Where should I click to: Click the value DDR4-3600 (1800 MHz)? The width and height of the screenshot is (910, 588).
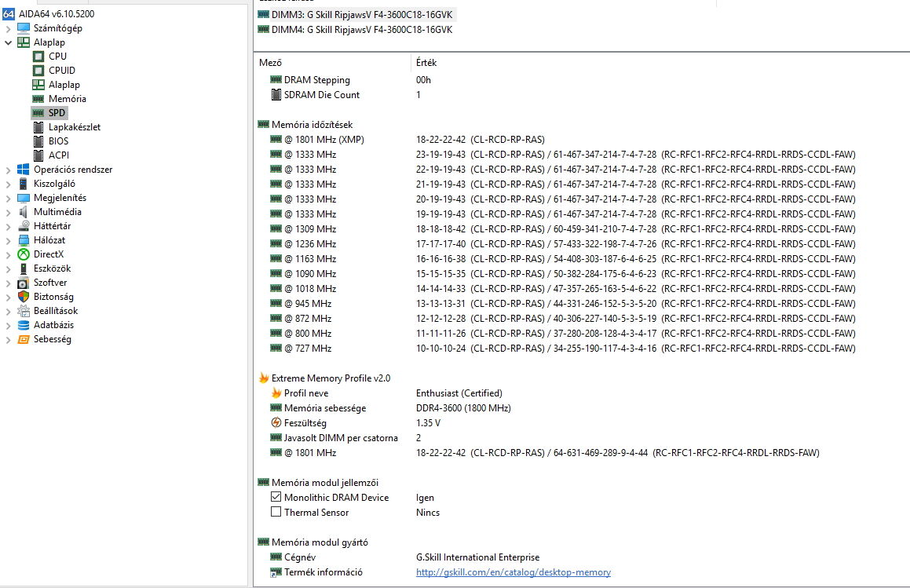click(x=463, y=408)
